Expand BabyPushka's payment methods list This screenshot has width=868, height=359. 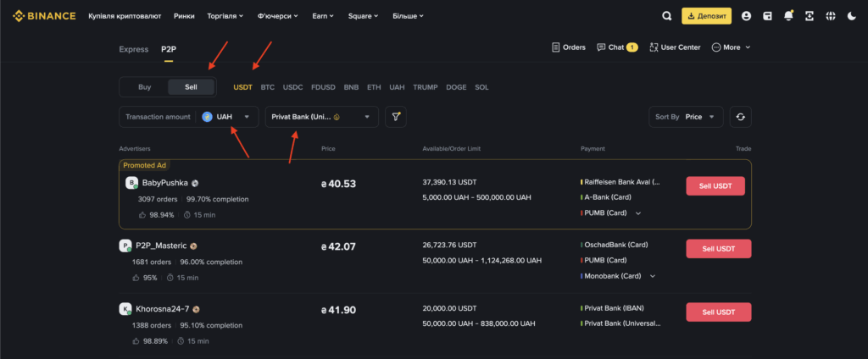coord(638,213)
